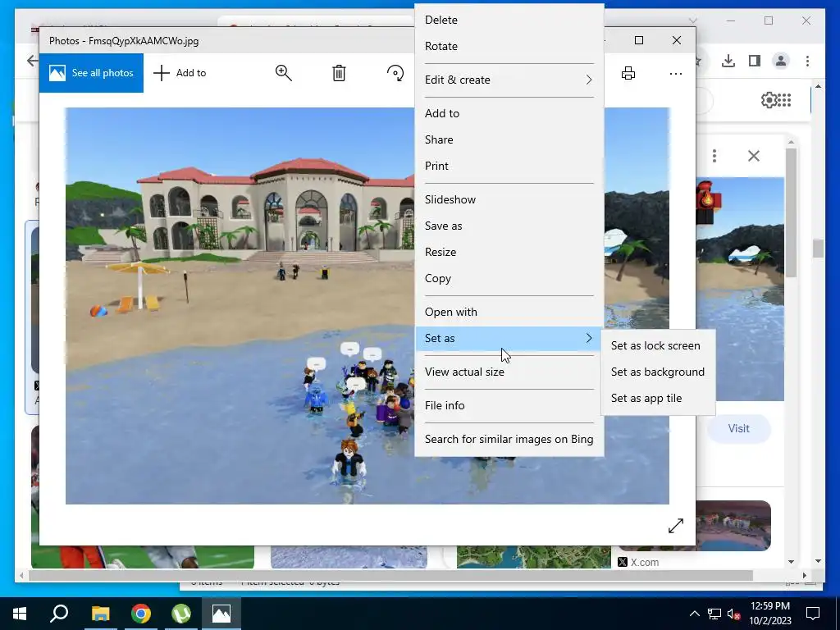This screenshot has height=630, width=840.
Task: Open Chrome profile avatar
Action: [781, 61]
